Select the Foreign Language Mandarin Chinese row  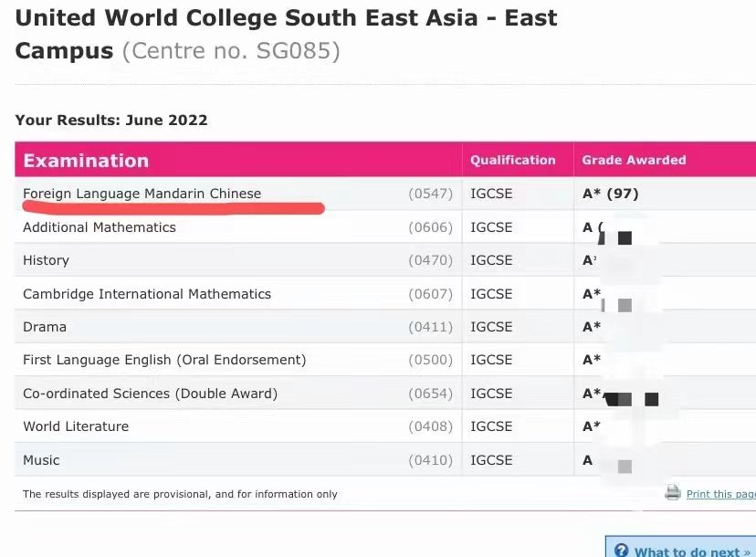142,194
